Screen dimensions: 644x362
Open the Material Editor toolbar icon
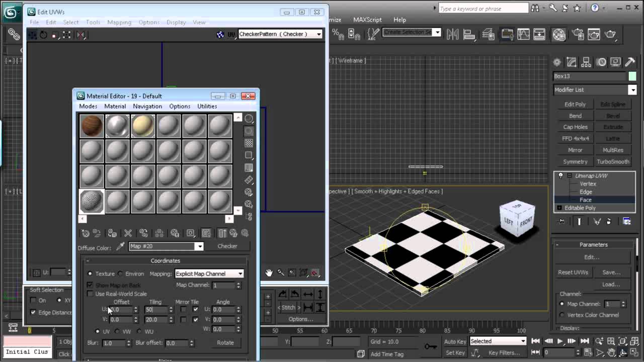[x=559, y=34]
